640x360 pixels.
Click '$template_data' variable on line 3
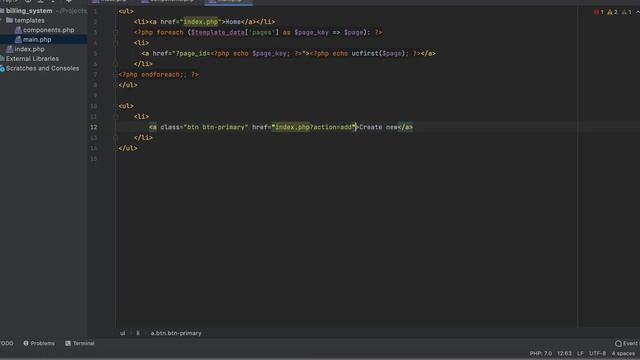pyautogui.click(x=218, y=32)
